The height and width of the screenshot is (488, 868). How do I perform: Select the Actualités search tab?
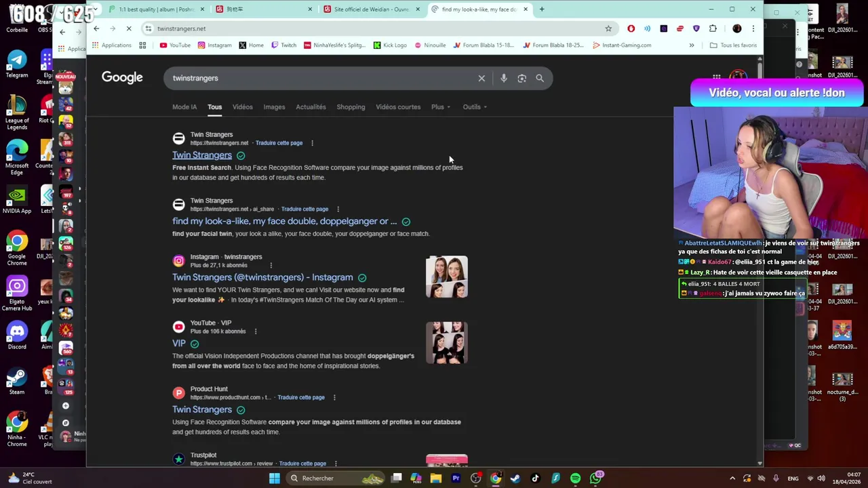[x=311, y=107]
